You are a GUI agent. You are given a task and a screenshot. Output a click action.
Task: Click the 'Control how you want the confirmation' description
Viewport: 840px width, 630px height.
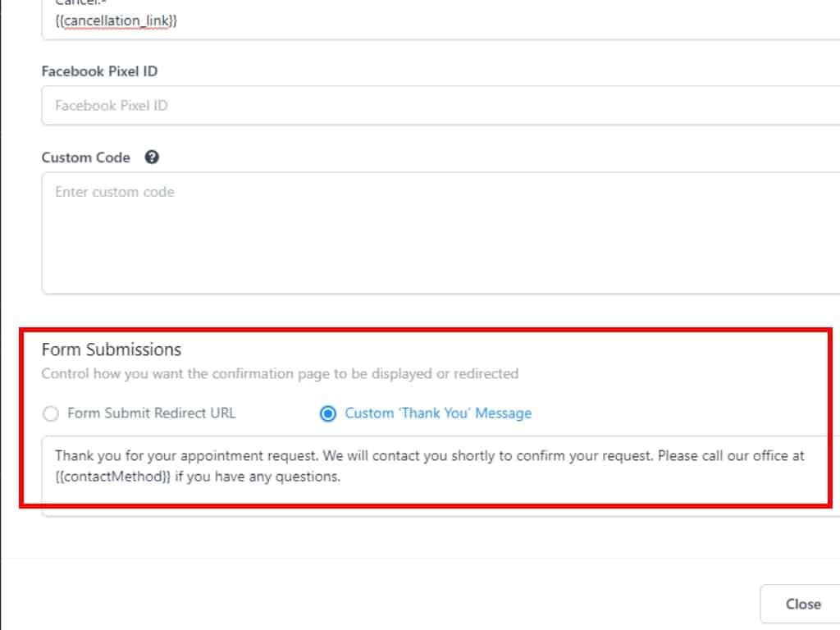click(280, 374)
